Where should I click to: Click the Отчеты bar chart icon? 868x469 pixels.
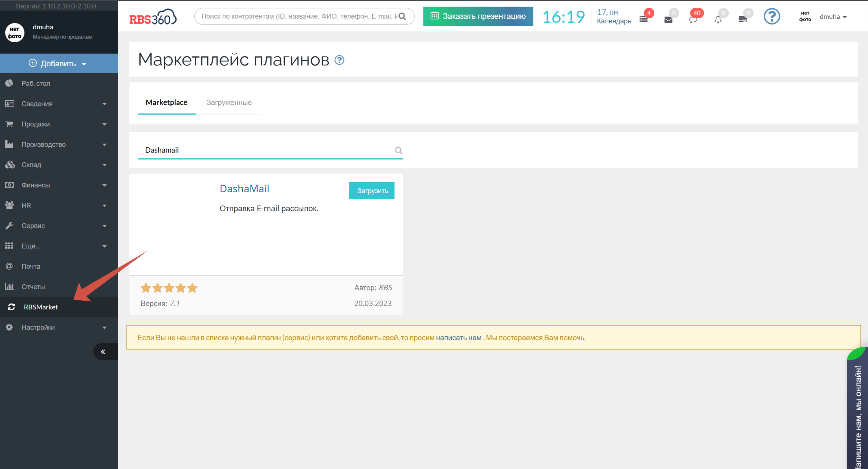pos(9,287)
